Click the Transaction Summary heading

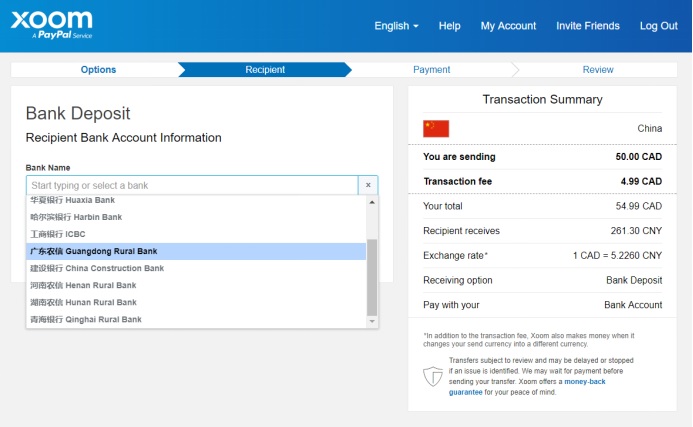pyautogui.click(x=542, y=99)
